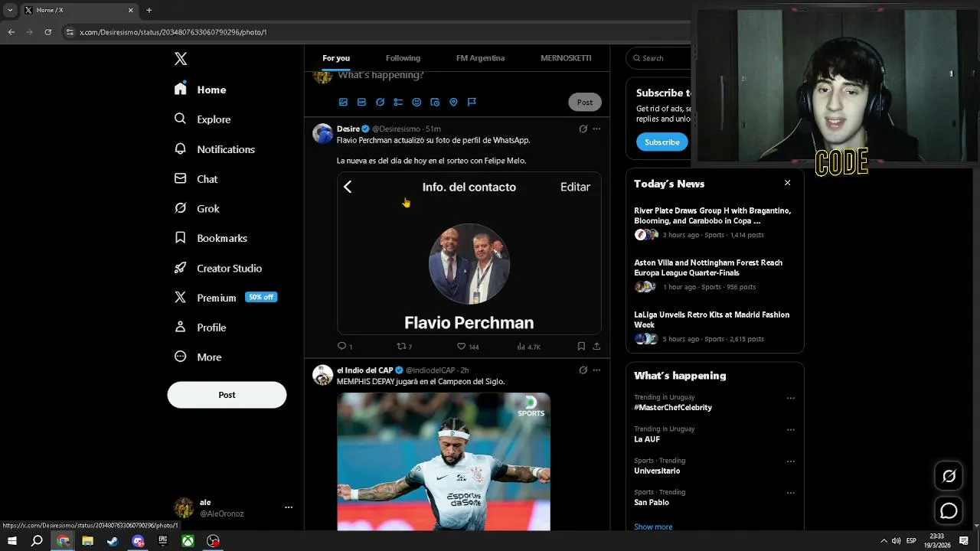This screenshot has height=551, width=980.
Task: Open options for Universitario trend
Action: (x=791, y=461)
